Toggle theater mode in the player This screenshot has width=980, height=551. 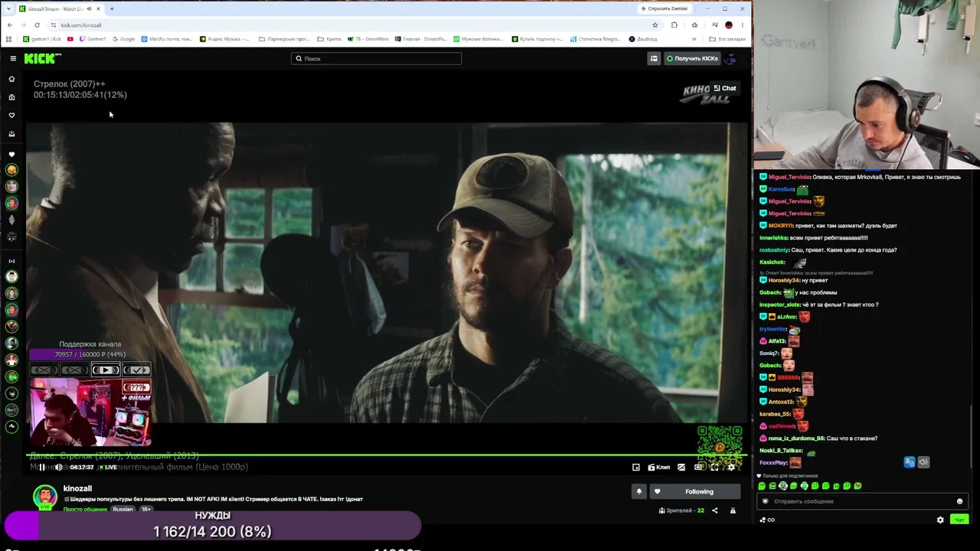click(698, 467)
